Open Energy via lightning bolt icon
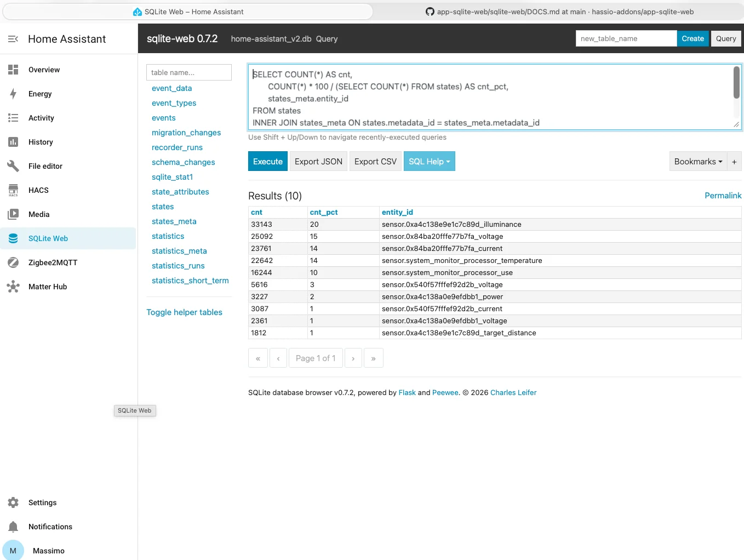The image size is (744, 560). [13, 94]
